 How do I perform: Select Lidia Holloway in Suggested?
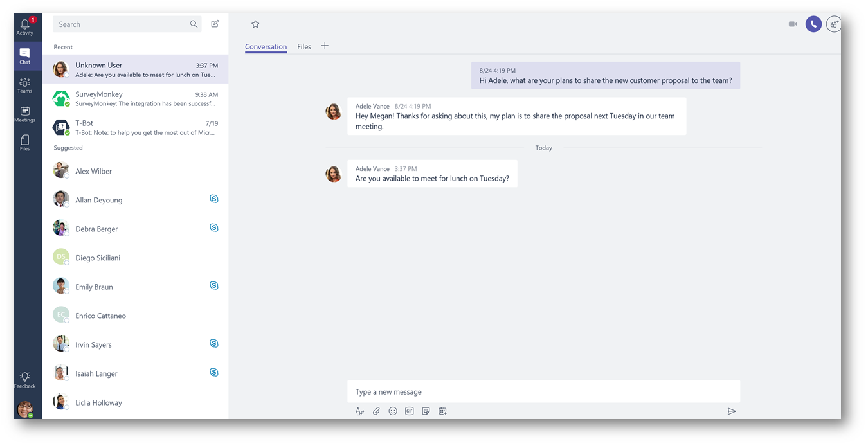tap(136, 402)
